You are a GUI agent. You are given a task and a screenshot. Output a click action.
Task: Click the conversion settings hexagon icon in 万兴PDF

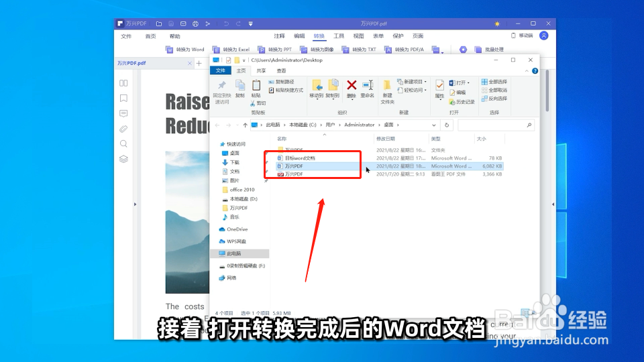[463, 50]
